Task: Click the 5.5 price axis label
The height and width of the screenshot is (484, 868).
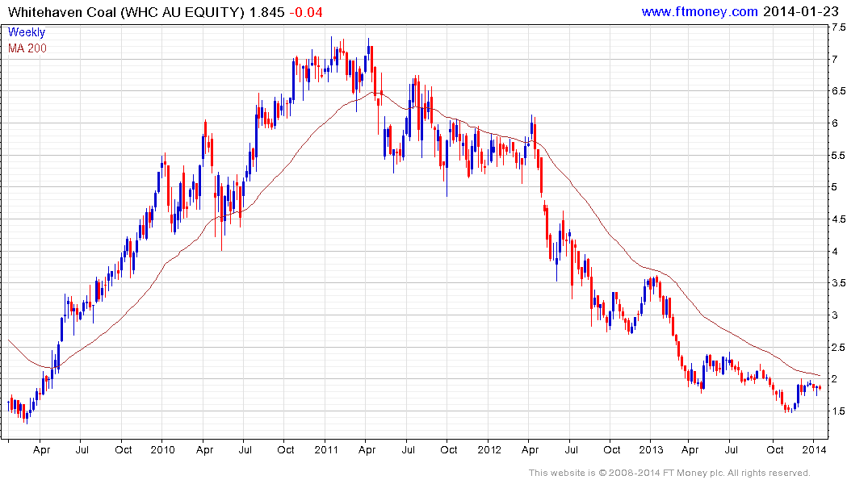Action: [839, 156]
